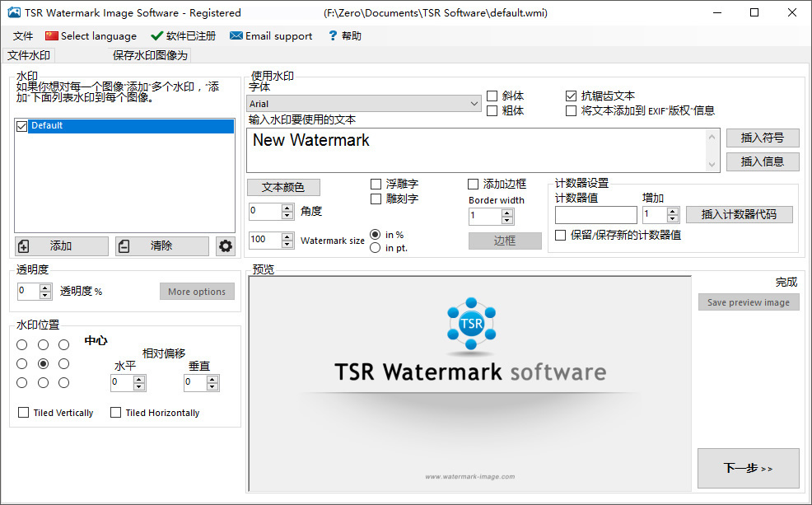Viewport: 812px width, 505px height.
Task: Enable the 斜体 checkbox
Action: 491,96
